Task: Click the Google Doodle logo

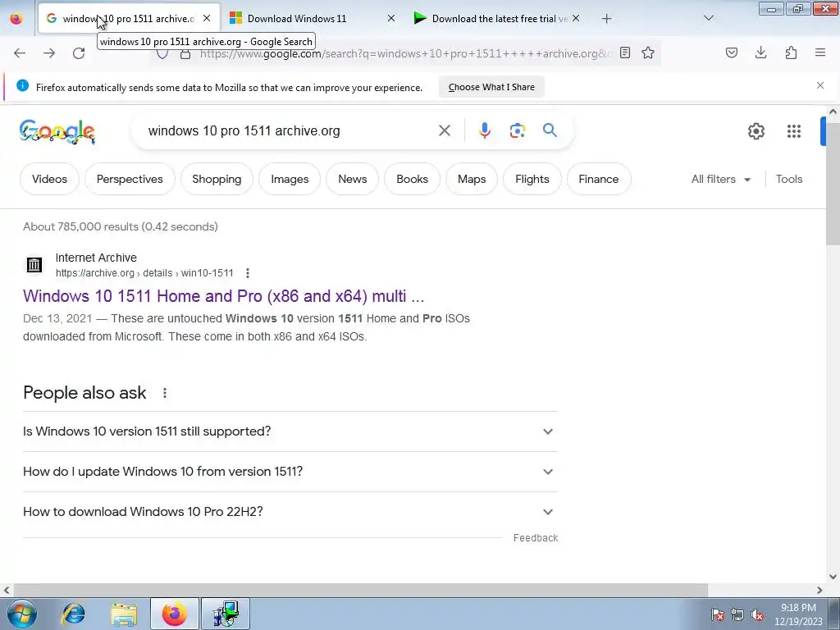Action: click(x=57, y=132)
